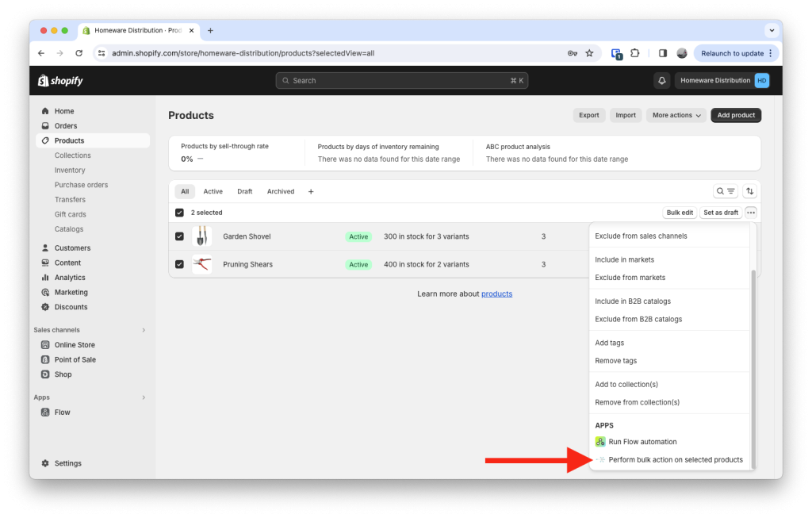
Task: Click the Shop channel icon
Action: point(45,374)
